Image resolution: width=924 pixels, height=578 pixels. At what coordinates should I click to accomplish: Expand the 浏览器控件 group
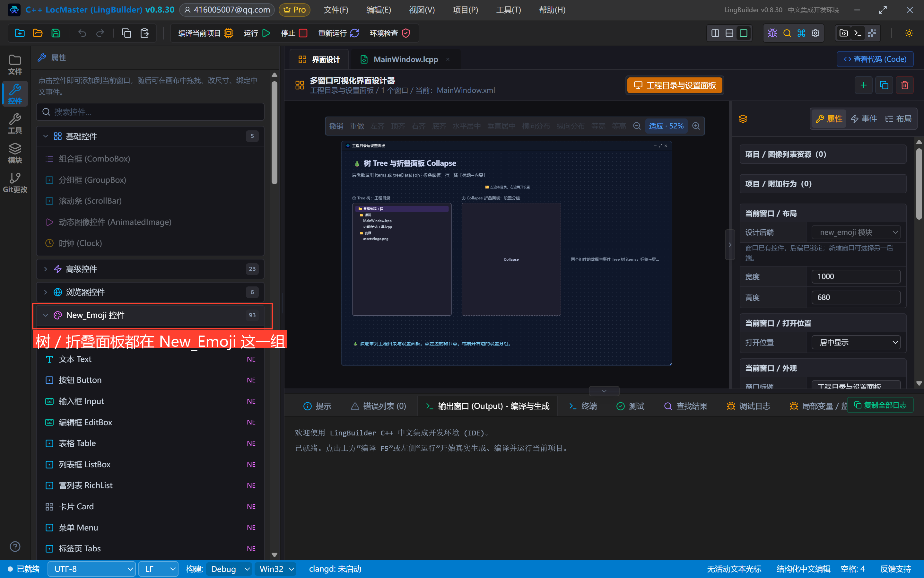pos(150,292)
